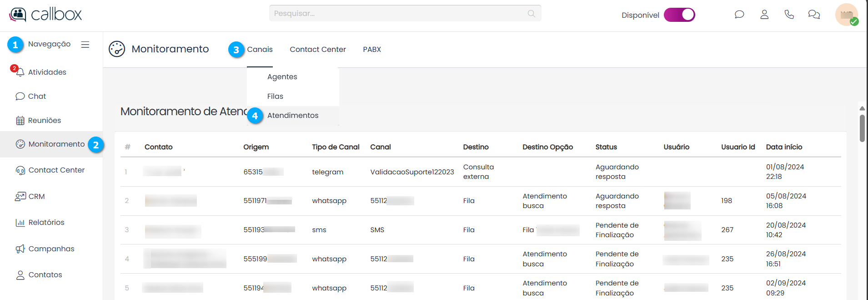Select Filas from the Canais menu

[x=275, y=97]
